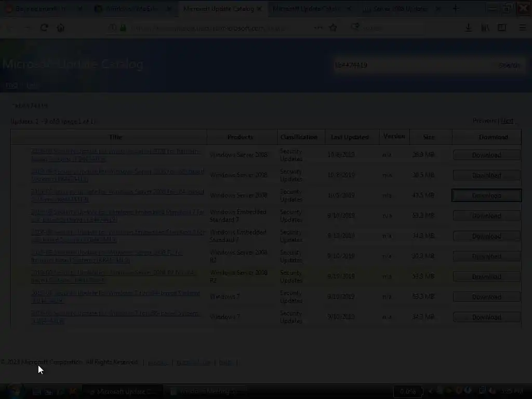Sort by Last Updated column header
Image resolution: width=532 pixels, height=399 pixels.
350,137
